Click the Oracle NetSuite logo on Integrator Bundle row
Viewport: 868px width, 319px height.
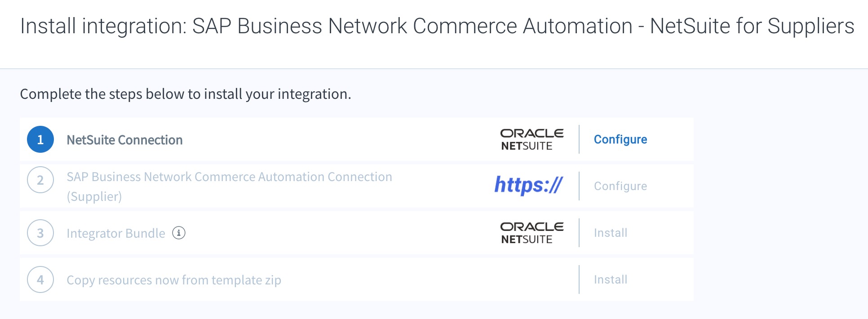[531, 232]
